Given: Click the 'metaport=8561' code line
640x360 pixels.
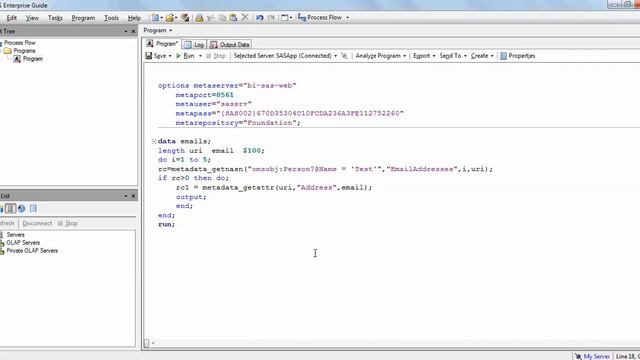Looking at the screenshot, I should tap(204, 95).
